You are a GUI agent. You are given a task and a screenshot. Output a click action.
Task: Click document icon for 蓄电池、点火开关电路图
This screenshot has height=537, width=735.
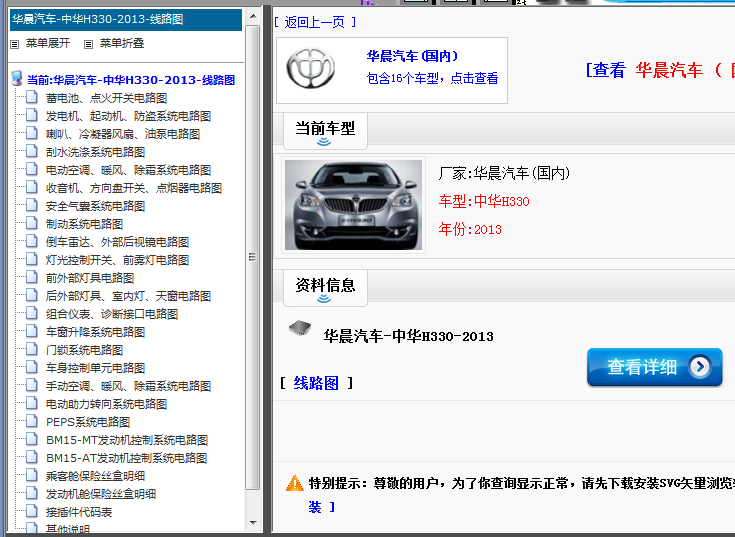pos(31,97)
